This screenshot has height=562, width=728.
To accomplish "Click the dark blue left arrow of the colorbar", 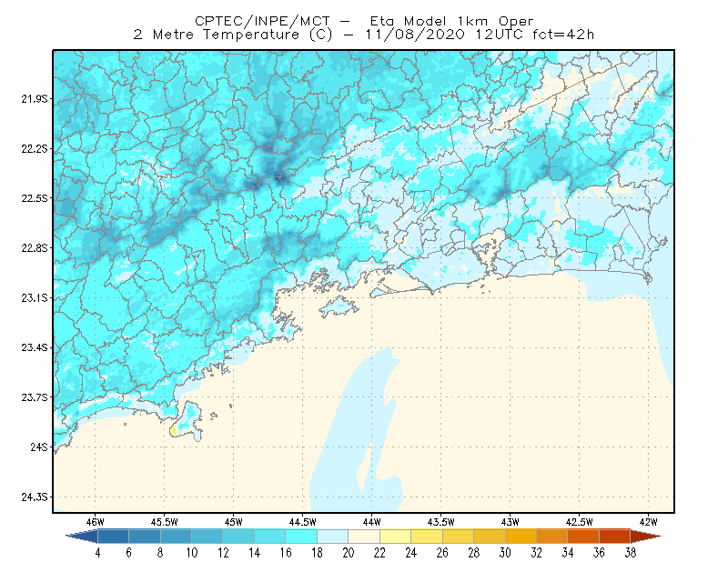I will 82,537.
